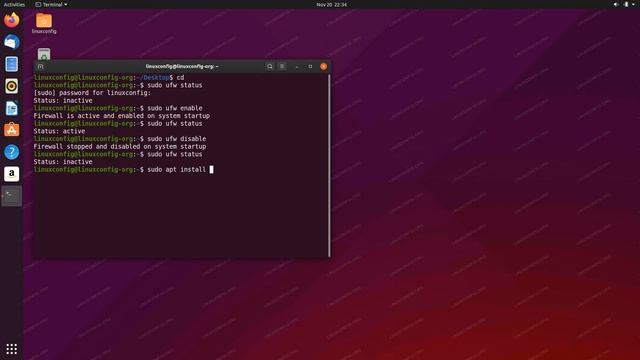Open the Amazon launcher in dock
640x360 pixels.
coord(11,174)
